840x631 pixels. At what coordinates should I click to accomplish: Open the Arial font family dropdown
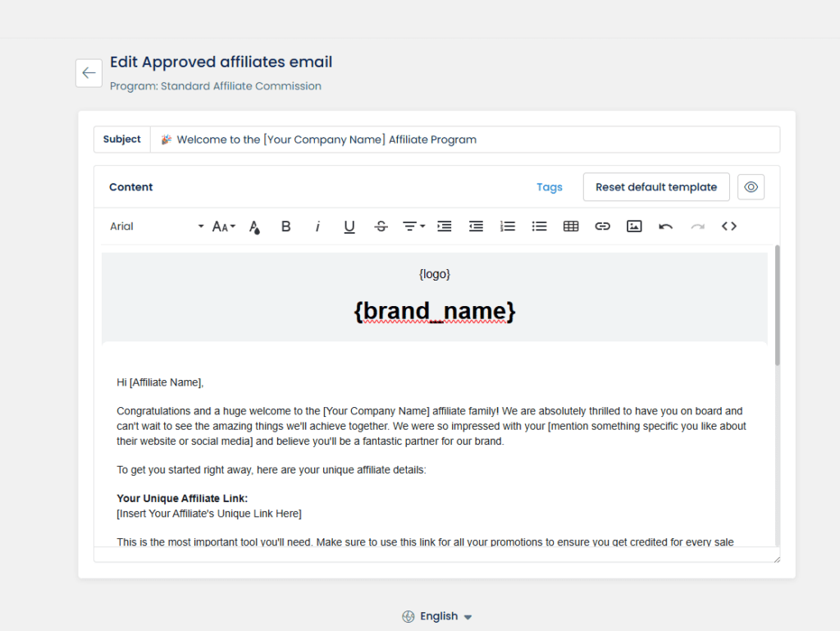(157, 226)
